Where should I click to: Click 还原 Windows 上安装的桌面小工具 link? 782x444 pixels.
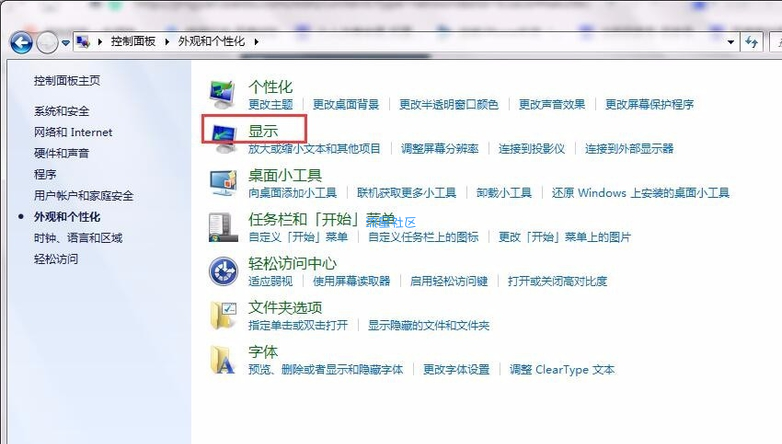coord(640,193)
